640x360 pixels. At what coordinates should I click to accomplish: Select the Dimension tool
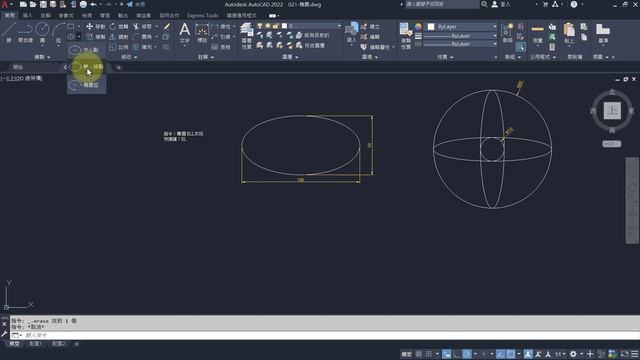[202, 33]
